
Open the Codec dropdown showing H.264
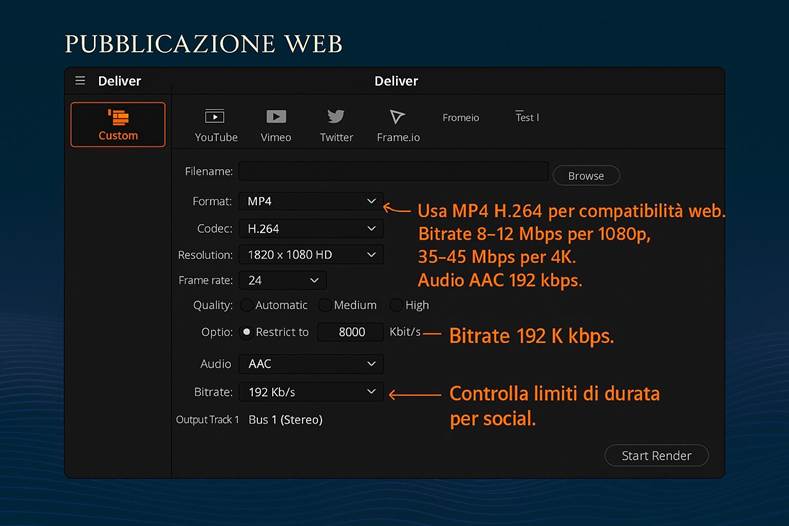(x=311, y=229)
